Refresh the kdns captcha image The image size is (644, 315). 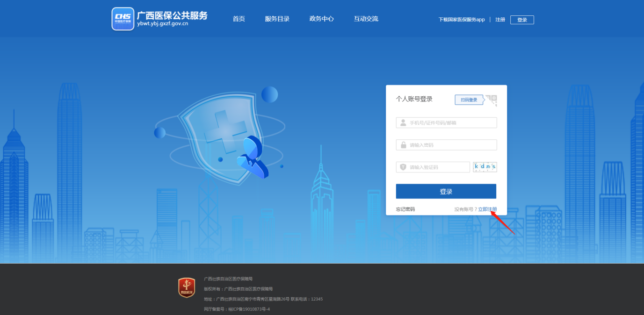tap(485, 167)
